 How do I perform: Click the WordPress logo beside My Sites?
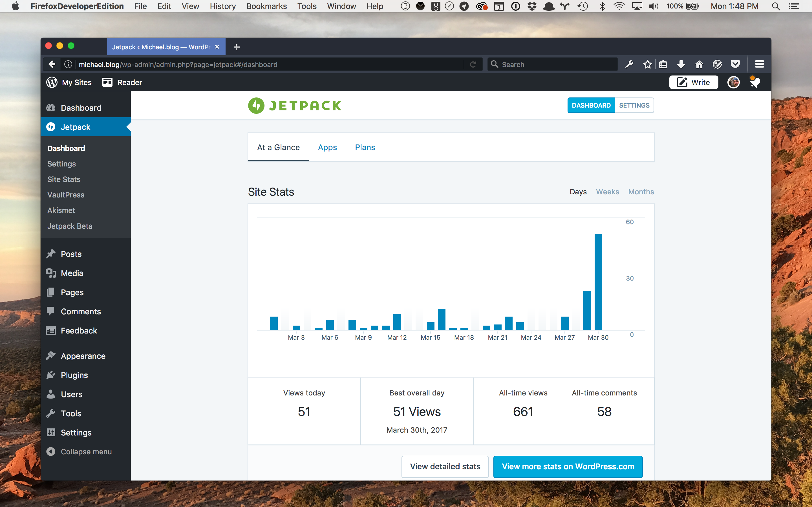(52, 82)
